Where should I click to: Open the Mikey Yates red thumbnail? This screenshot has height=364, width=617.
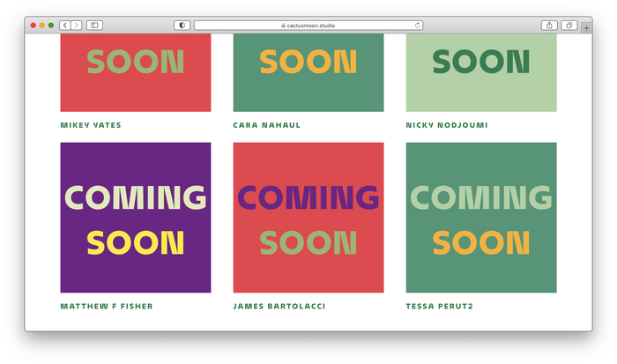pos(136,72)
